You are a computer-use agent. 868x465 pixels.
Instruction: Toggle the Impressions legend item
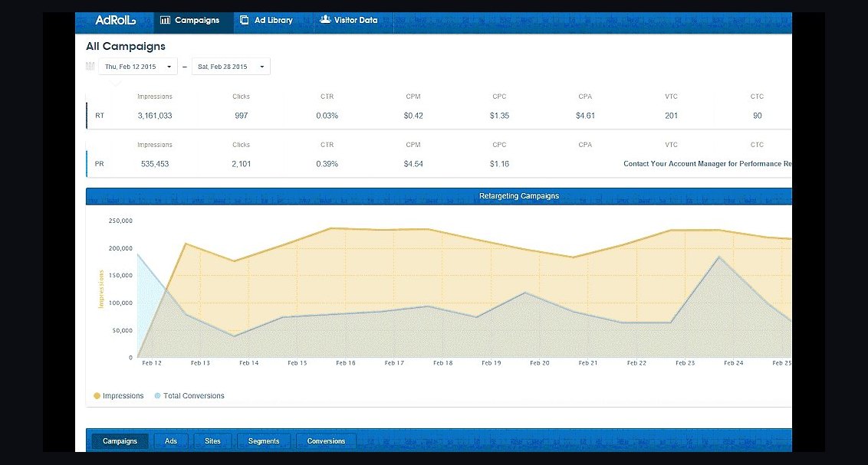coord(118,396)
